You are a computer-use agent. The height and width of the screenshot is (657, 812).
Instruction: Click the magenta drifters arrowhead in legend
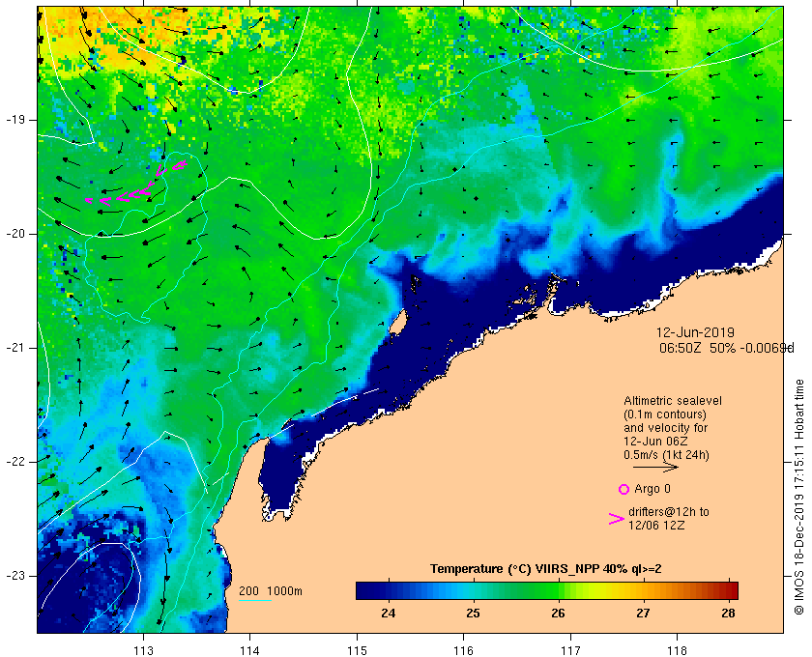pos(617,519)
